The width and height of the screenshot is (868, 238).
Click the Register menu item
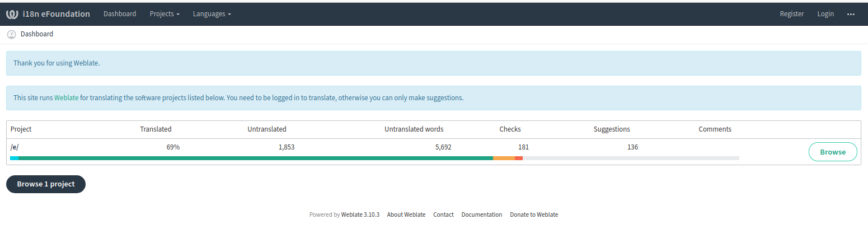(x=791, y=14)
